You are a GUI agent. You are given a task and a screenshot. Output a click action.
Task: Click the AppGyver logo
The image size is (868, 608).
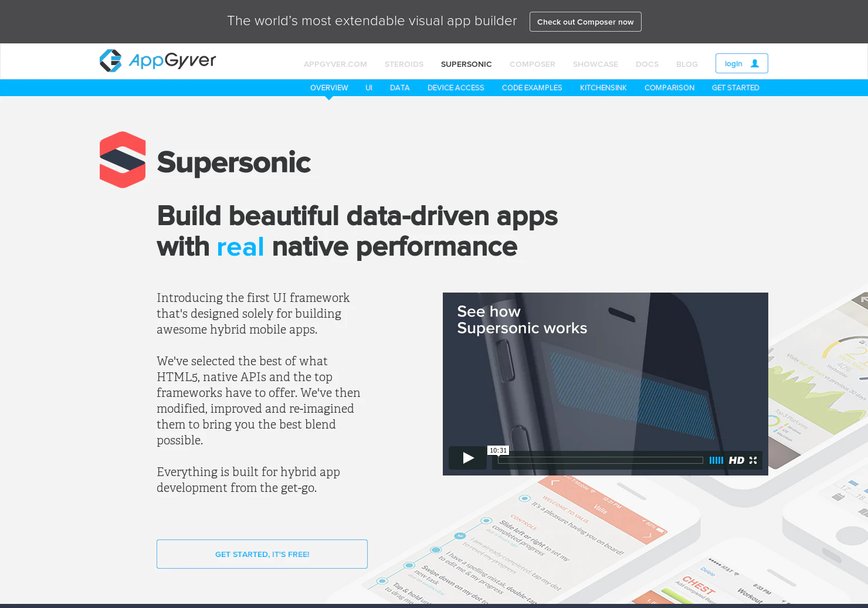coord(158,60)
